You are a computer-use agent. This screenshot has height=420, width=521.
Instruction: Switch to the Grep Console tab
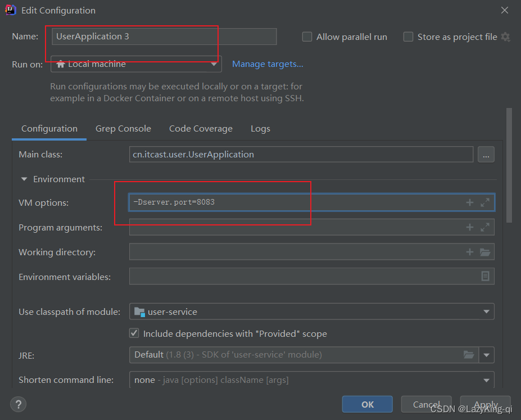123,129
